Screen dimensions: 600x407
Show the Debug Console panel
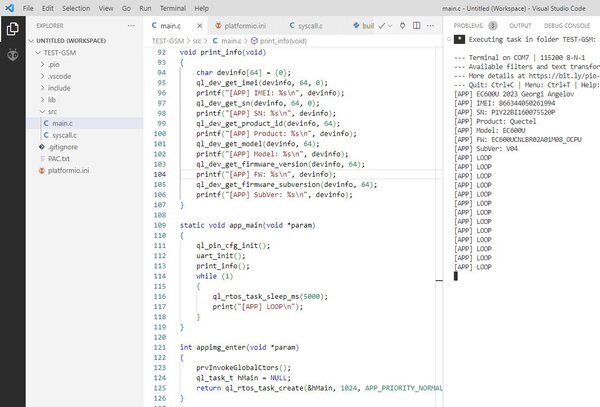coord(567,26)
